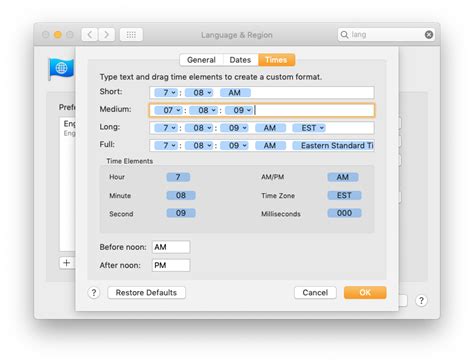Click the Language & Region globe flag icon

[x=62, y=69]
